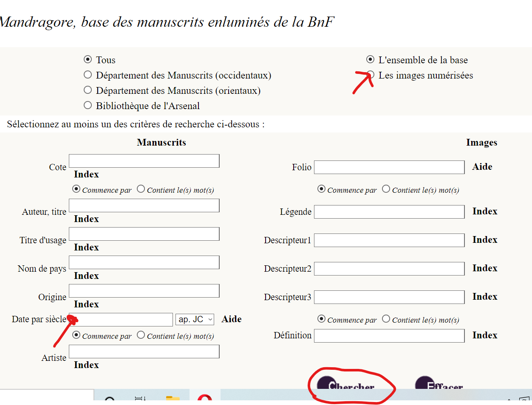This screenshot has height=405, width=532.
Task: Click the Cote input field
Action: coord(144,161)
